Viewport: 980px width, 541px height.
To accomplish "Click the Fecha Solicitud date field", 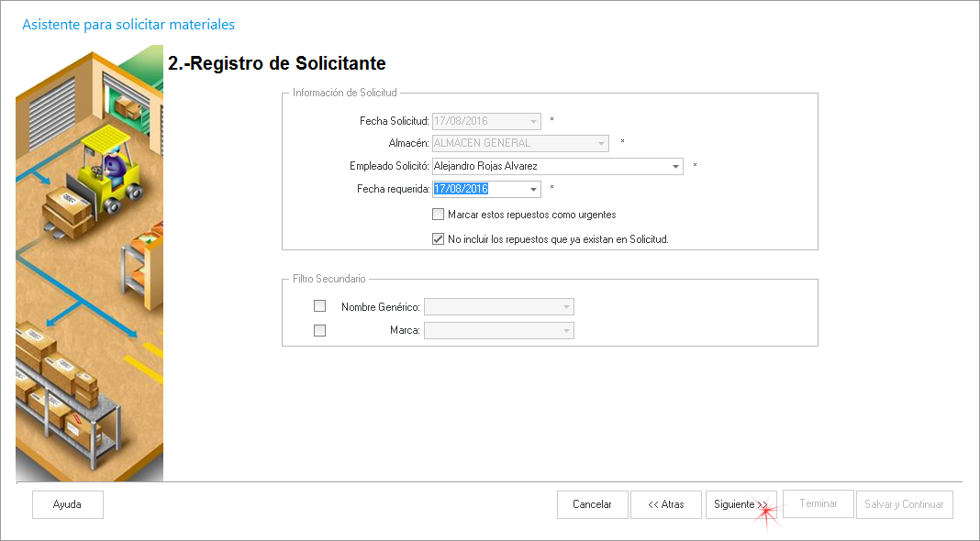I will point(477,121).
